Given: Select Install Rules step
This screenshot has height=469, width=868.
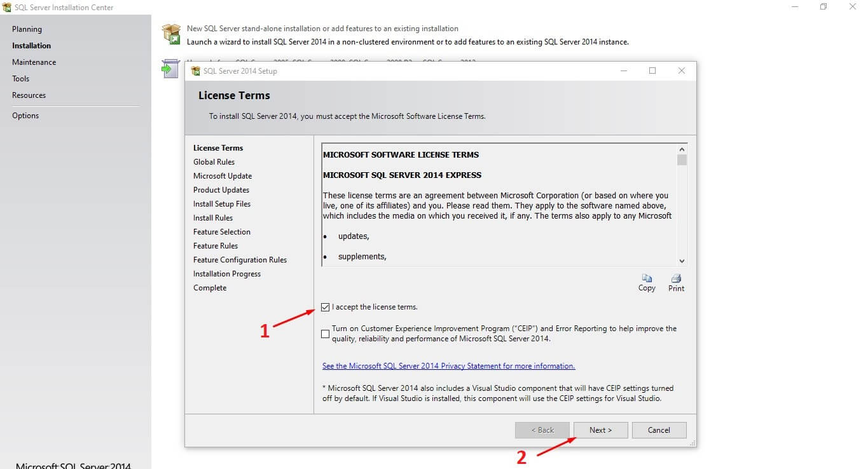Looking at the screenshot, I should pyautogui.click(x=213, y=218).
